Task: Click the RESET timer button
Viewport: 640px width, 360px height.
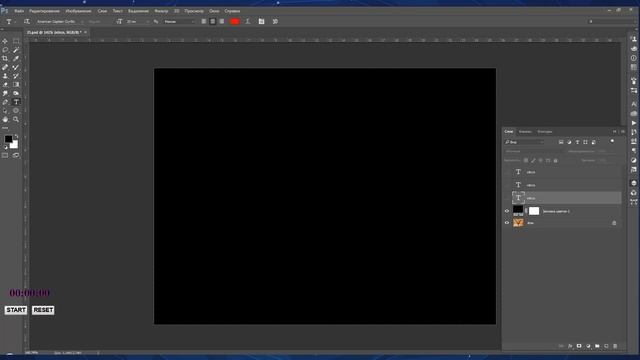Action: pos(43,310)
